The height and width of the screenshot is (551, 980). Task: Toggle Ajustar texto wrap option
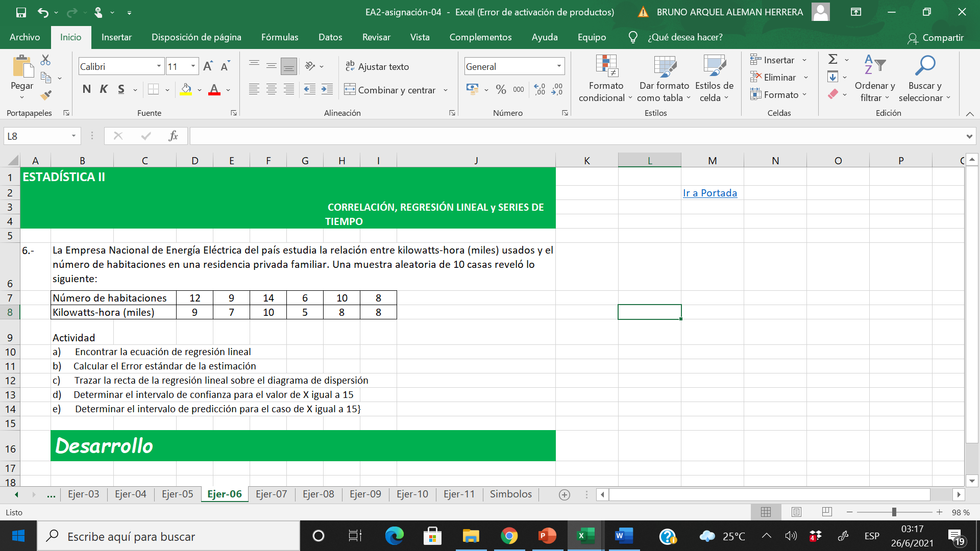coord(377,66)
